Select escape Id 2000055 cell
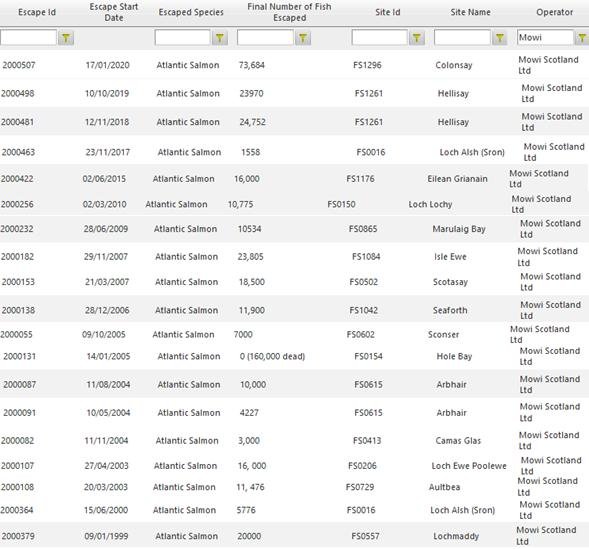589x549 pixels. point(16,335)
